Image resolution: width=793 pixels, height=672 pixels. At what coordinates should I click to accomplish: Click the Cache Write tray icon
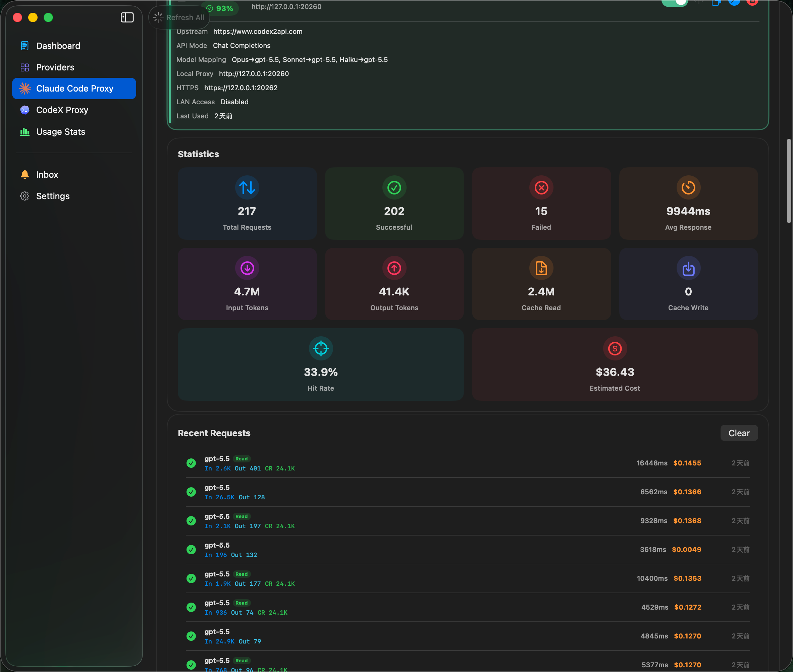click(688, 268)
